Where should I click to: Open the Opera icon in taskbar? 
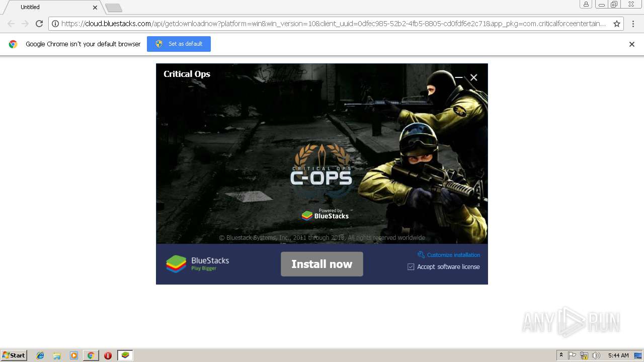pos(108,355)
